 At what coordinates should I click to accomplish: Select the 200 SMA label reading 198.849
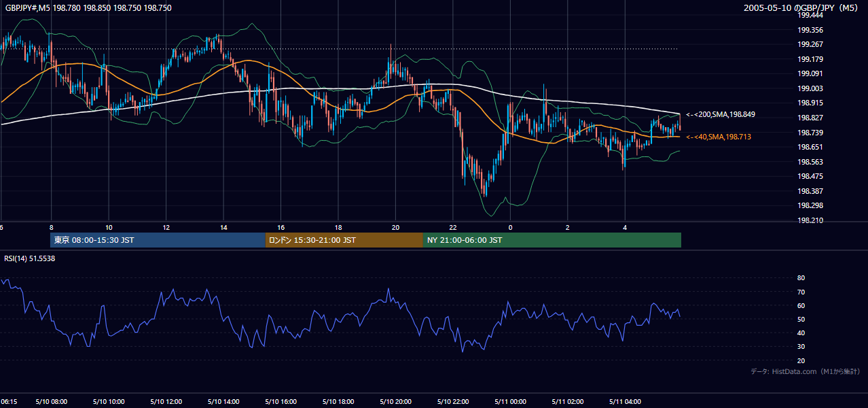[x=721, y=115]
